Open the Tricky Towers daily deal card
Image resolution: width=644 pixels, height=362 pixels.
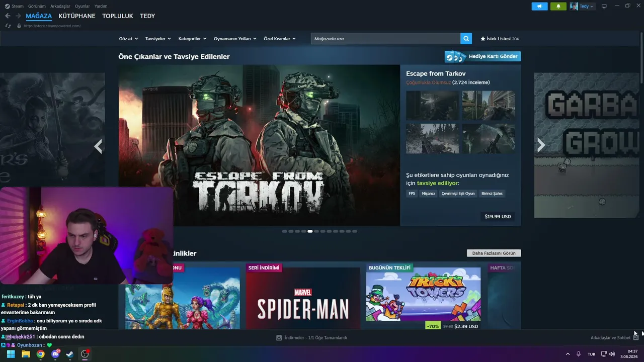[423, 296]
